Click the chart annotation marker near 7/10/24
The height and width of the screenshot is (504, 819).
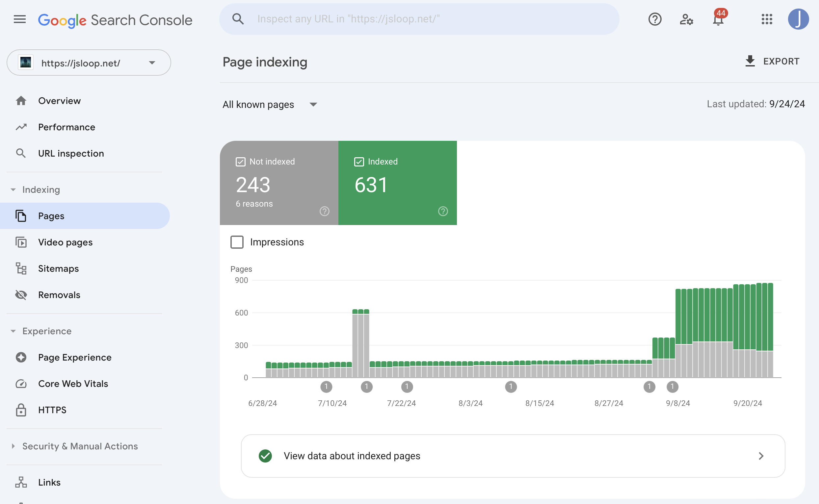pos(326,387)
